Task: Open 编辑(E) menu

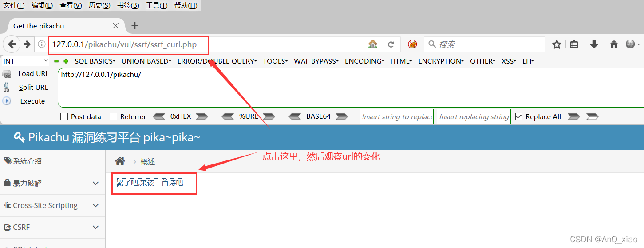Action: click(x=42, y=5)
